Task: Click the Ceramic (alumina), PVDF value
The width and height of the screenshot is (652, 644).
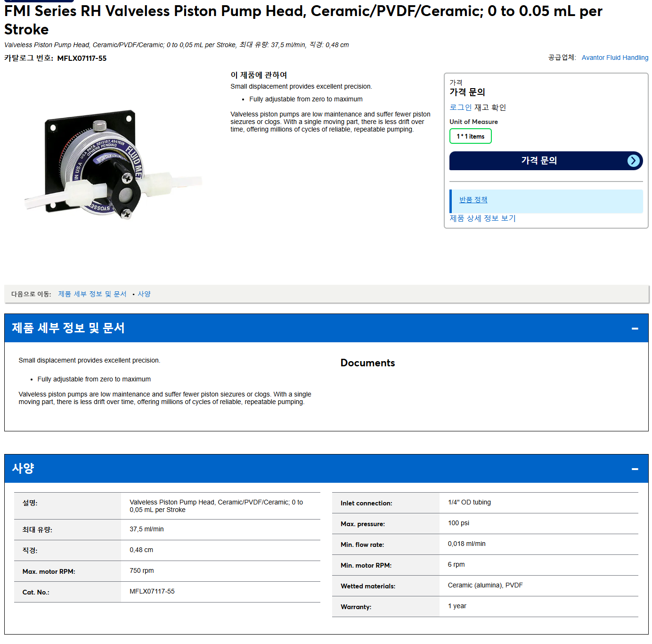Action: 485,586
